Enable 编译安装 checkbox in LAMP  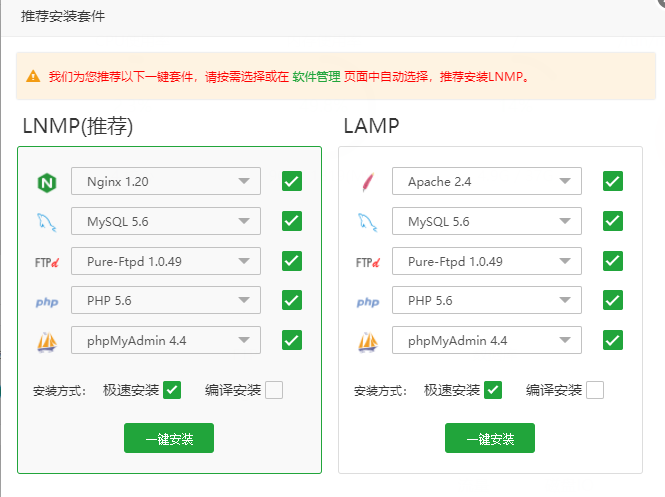click(595, 390)
